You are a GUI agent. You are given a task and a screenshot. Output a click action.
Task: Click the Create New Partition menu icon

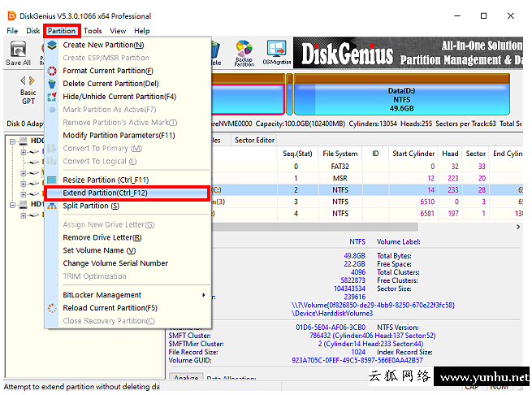point(52,45)
